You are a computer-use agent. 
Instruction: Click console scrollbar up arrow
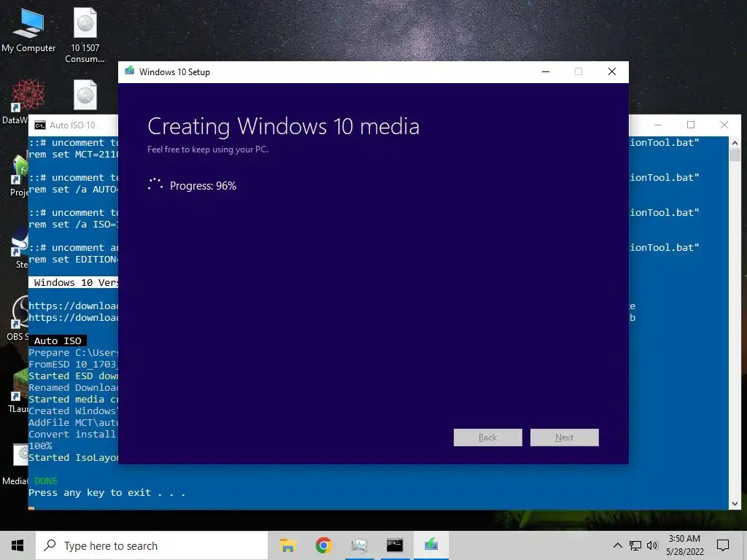click(735, 142)
